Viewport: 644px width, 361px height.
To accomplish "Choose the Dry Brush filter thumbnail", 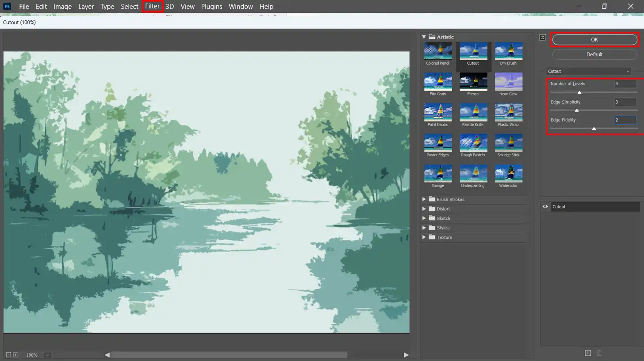I will (x=508, y=51).
